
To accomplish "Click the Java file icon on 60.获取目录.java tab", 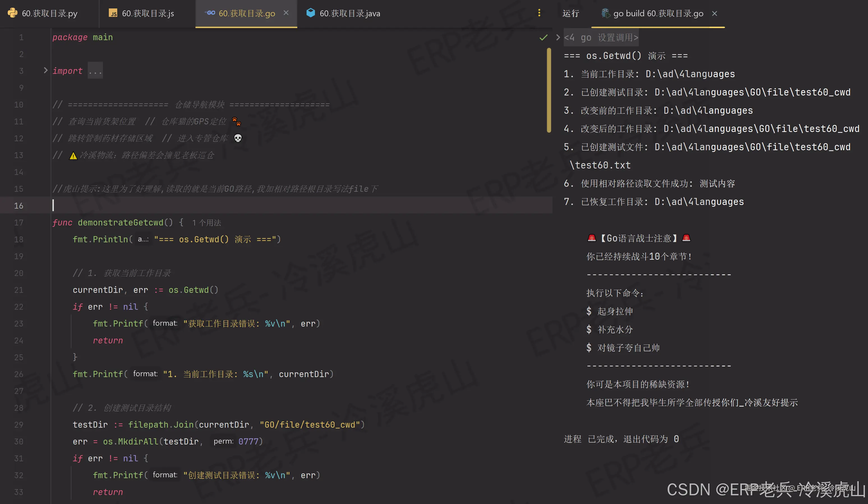I will [311, 13].
